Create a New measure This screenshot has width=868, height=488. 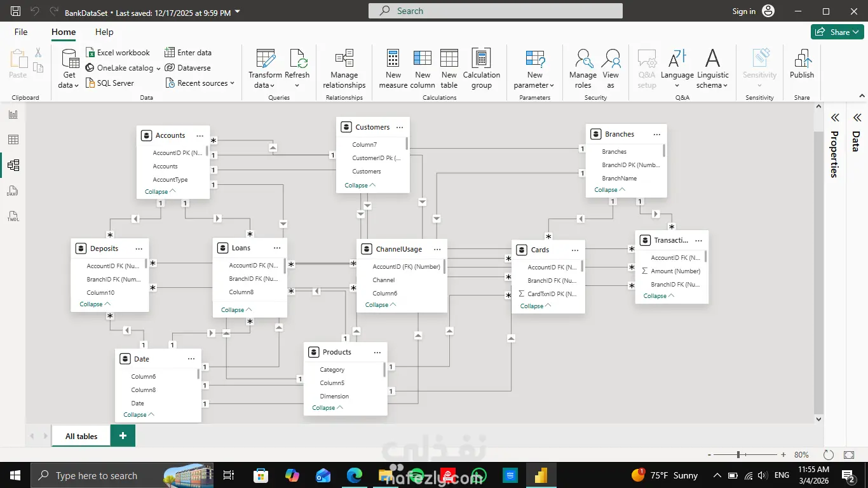click(393, 60)
